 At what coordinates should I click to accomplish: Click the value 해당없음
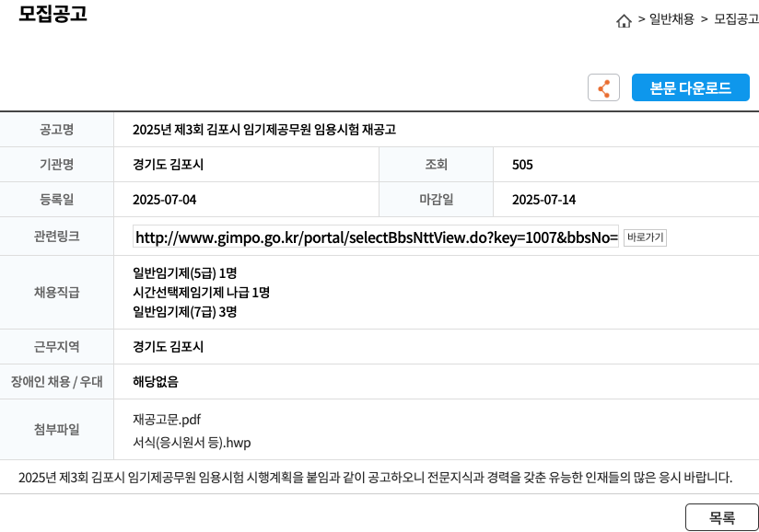156,382
